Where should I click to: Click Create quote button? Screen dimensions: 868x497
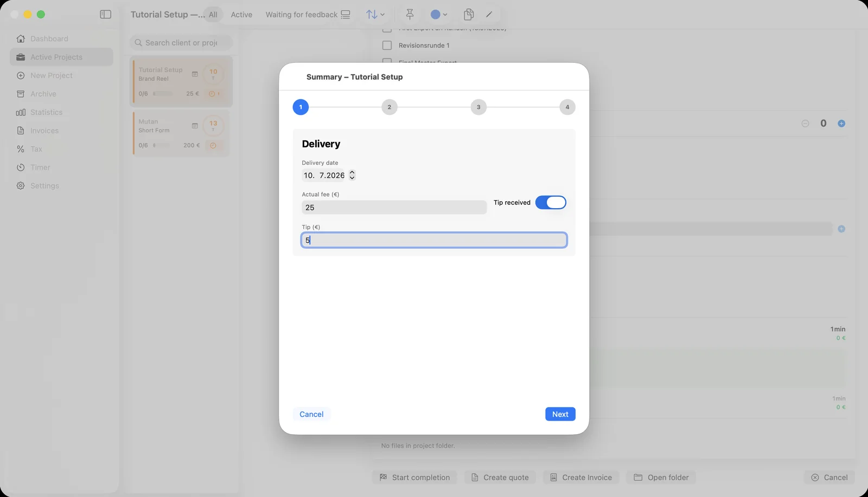coord(500,477)
